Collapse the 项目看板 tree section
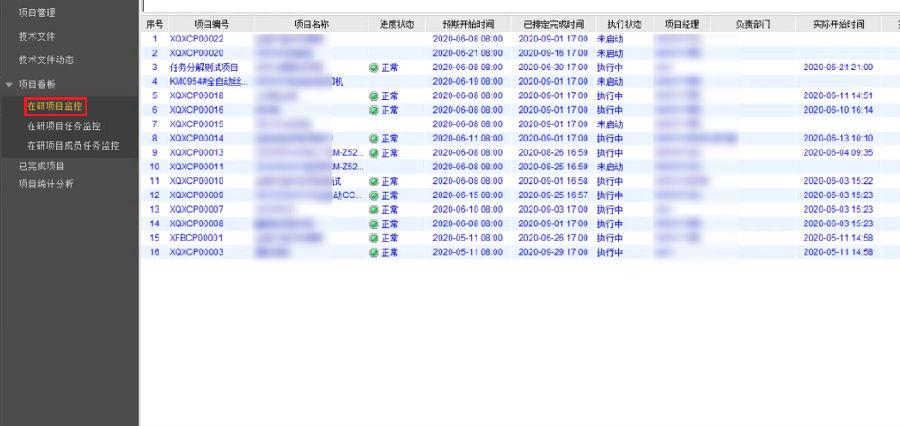The image size is (900, 426). pyautogui.click(x=9, y=85)
